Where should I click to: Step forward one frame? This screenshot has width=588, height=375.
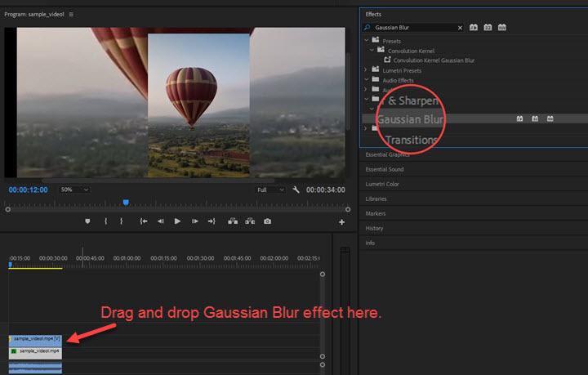click(194, 221)
